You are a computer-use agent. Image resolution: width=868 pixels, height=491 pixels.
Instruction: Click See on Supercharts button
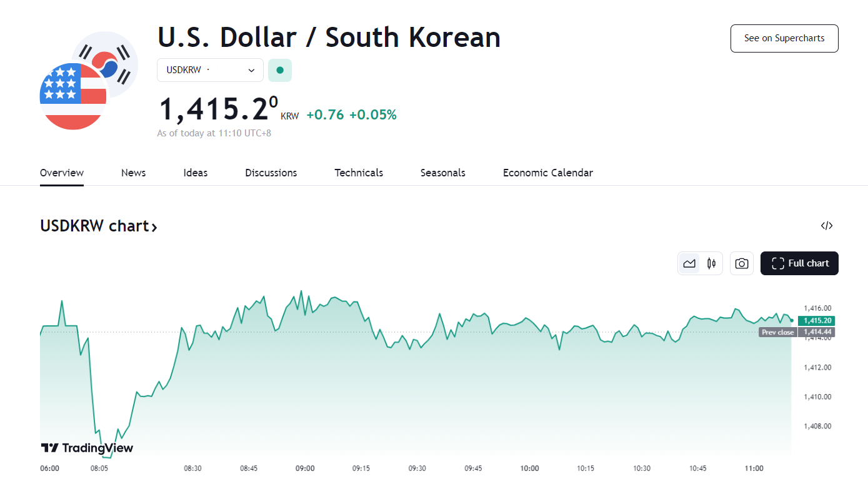784,38
